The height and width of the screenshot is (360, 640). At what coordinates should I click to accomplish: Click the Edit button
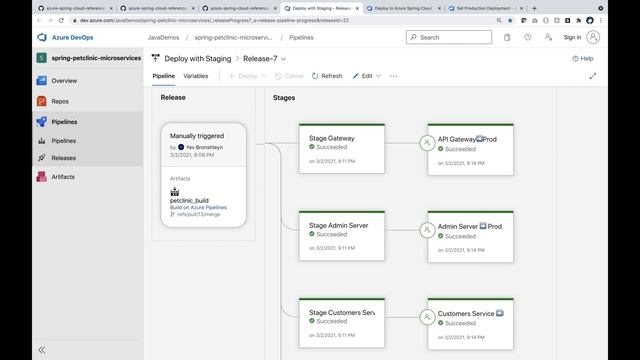363,76
